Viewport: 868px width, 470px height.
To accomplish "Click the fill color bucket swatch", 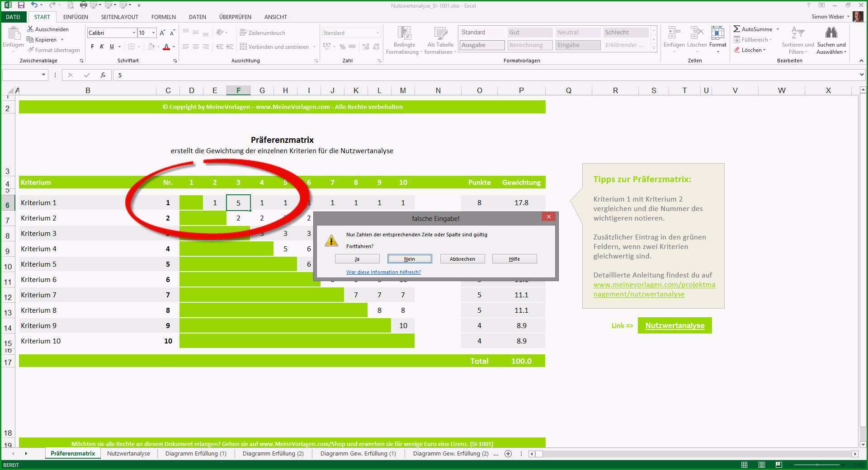I will click(151, 47).
